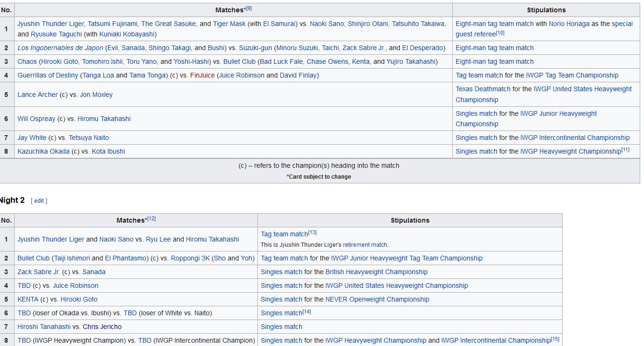This screenshot has height=346, width=644.
Task: Click the Jay White link
Action: tap(32, 138)
